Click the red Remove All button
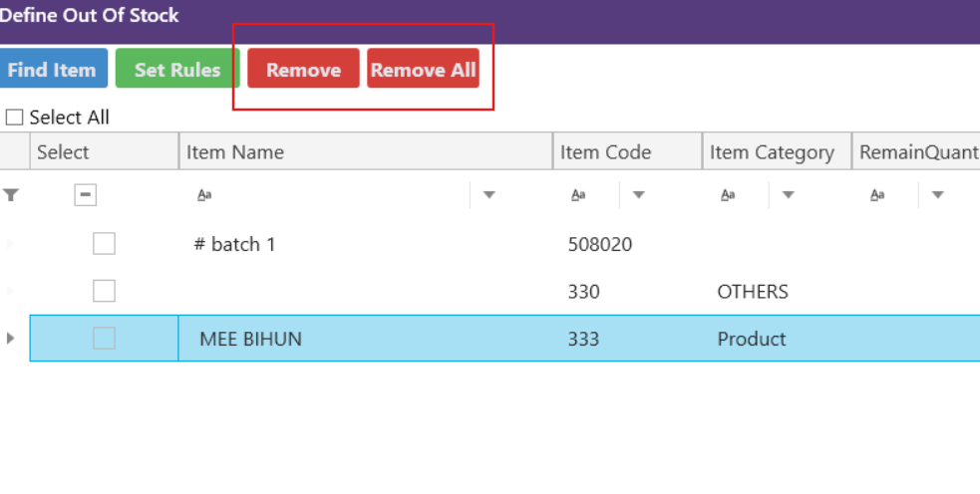The image size is (980, 494). pyautogui.click(x=423, y=70)
